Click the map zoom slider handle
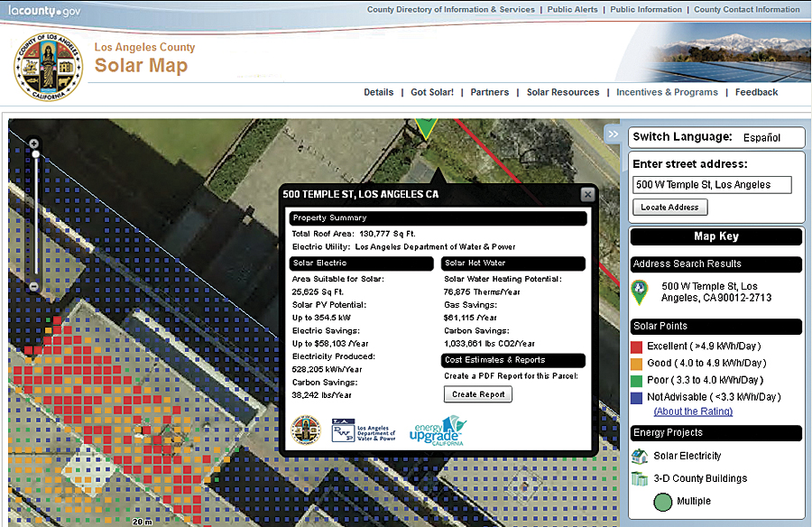The width and height of the screenshot is (812, 527). [36, 154]
